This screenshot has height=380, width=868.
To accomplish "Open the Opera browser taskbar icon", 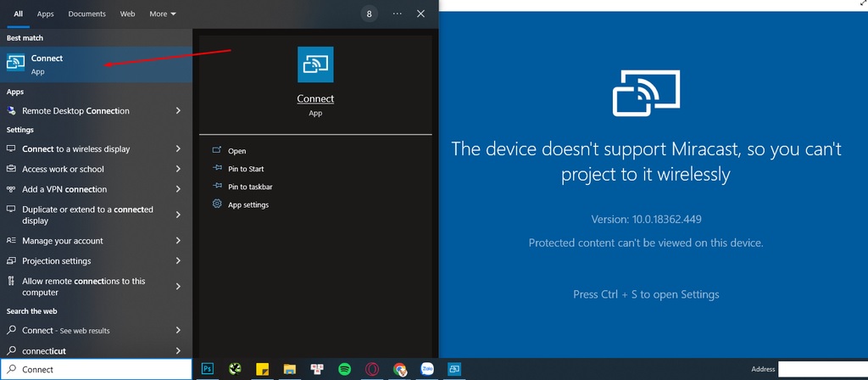I will coord(372,369).
